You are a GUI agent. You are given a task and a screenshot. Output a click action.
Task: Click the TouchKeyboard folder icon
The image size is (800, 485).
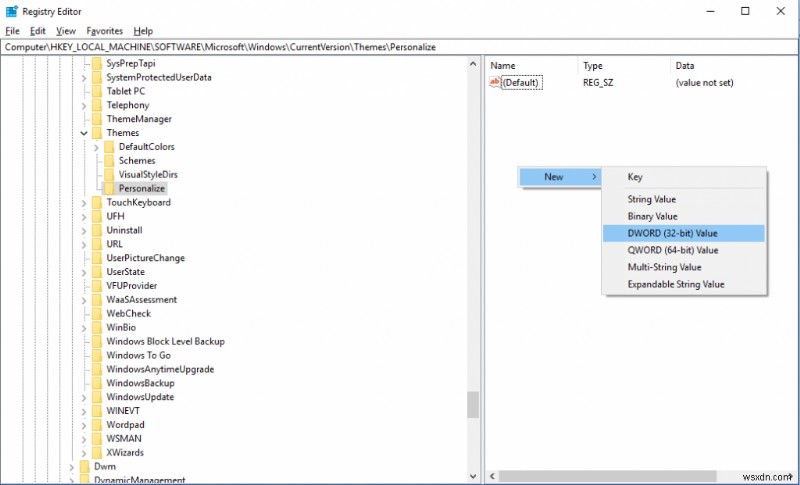(97, 202)
